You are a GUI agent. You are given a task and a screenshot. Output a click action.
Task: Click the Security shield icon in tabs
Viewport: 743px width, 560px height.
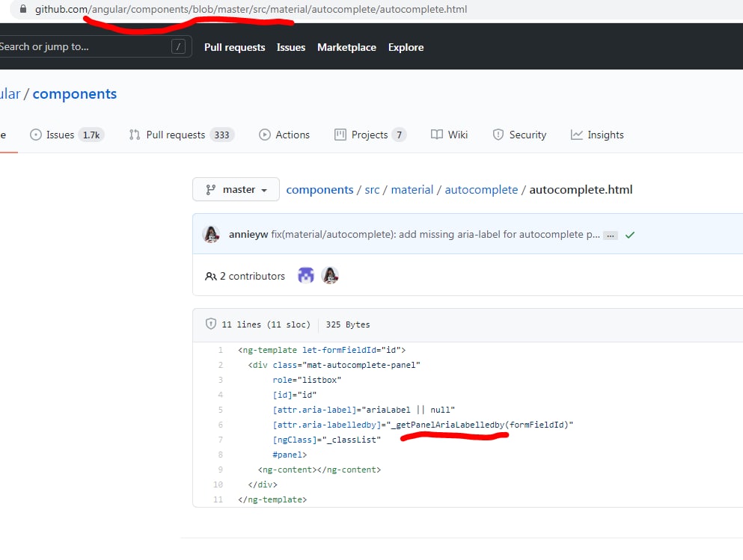498,135
